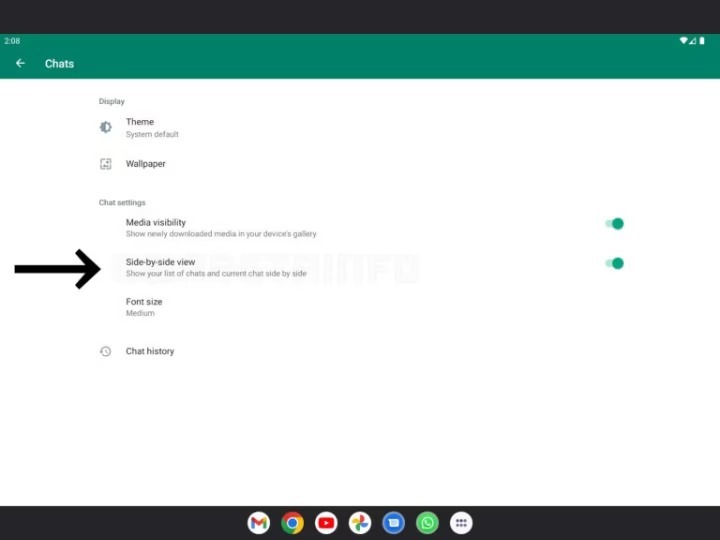Open Theme setting showing System default
720x540 pixels.
point(151,127)
